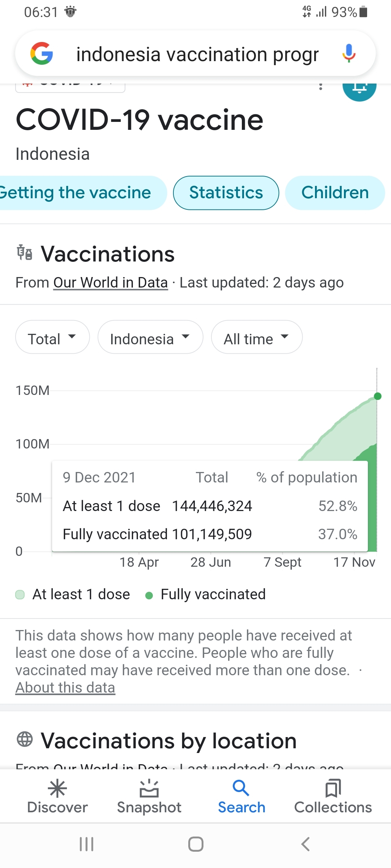Open the three-dot more options menu
This screenshot has height=868, width=391.
320,86
